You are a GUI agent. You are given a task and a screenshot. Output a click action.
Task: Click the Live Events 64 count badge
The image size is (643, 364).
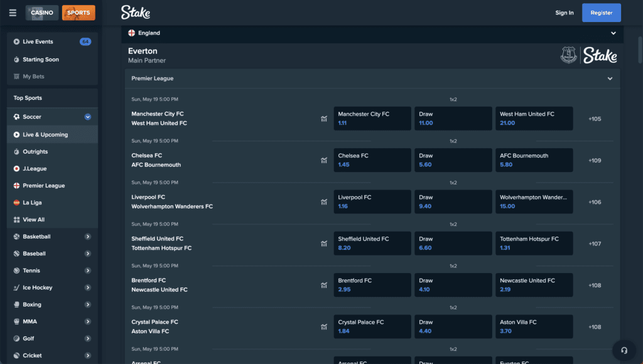(85, 41)
